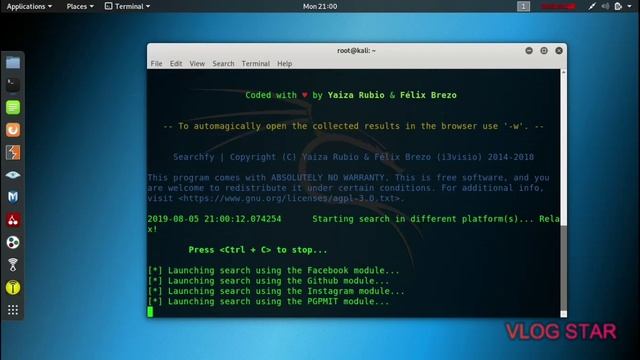Click the 'Launching search using the Github module' line

(x=268, y=281)
